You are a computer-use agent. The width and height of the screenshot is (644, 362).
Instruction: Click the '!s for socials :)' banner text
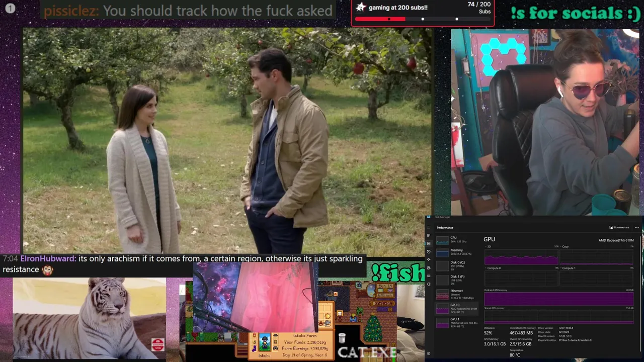tap(576, 14)
